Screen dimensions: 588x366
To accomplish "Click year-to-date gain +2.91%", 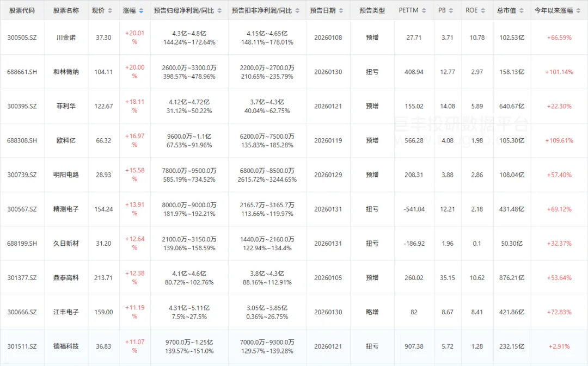I will pos(559,346).
